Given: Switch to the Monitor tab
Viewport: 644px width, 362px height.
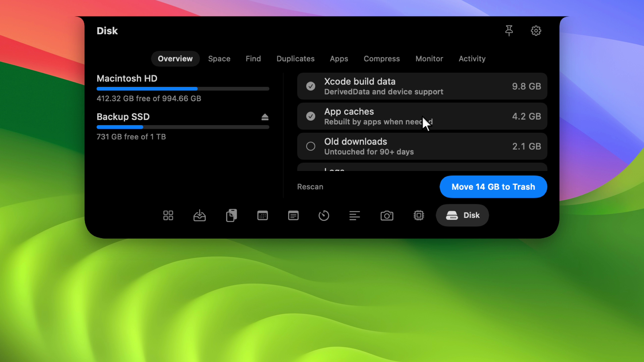Looking at the screenshot, I should click(429, 59).
